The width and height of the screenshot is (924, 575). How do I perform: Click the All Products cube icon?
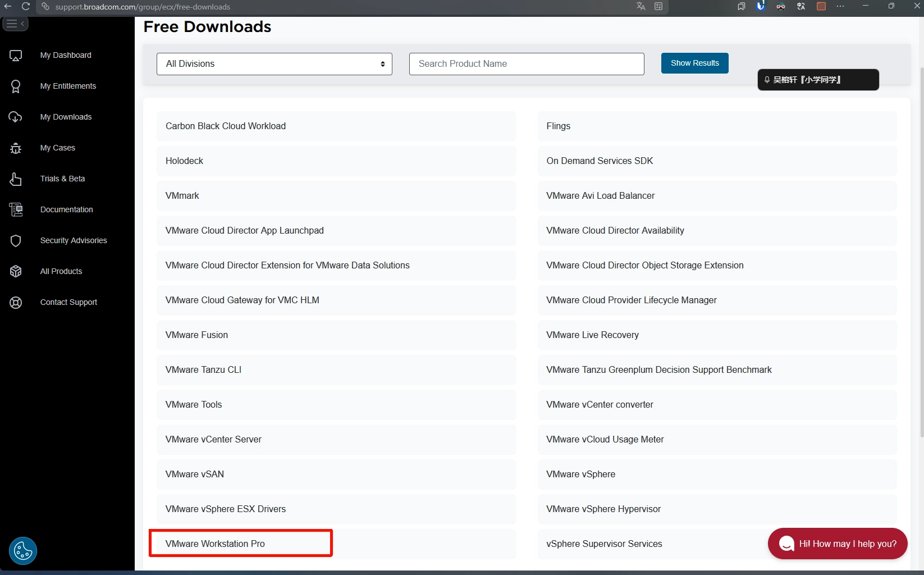(x=16, y=271)
